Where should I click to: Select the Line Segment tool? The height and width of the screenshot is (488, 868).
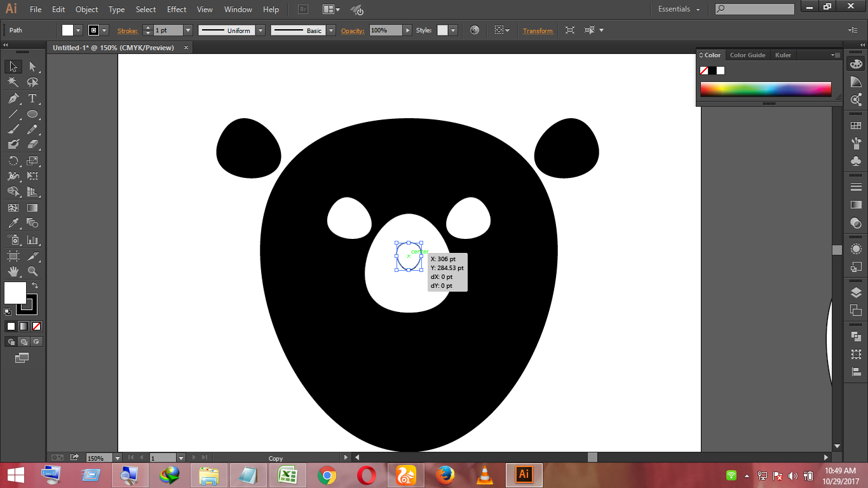tap(13, 114)
